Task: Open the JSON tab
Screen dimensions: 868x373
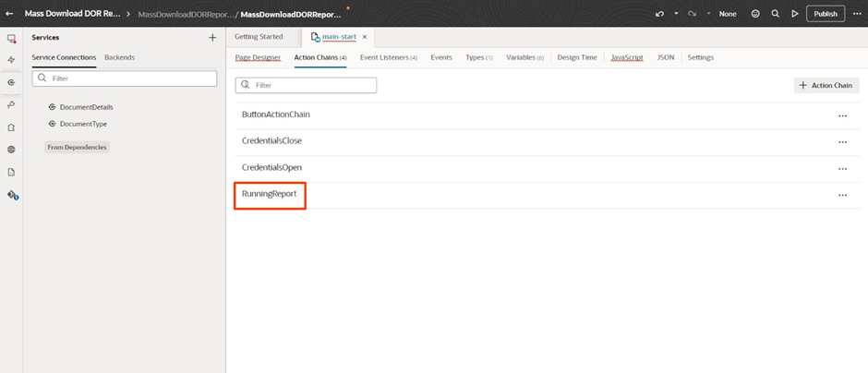Action: (666, 57)
